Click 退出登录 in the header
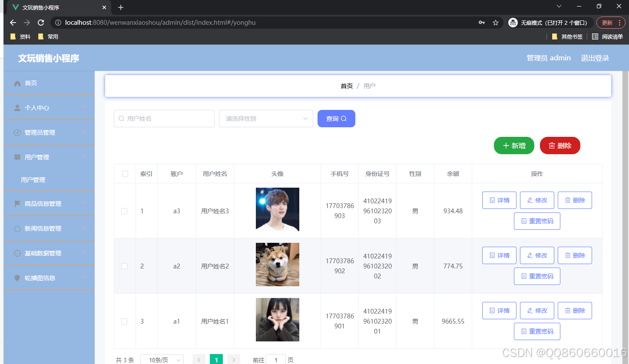The height and width of the screenshot is (364, 629). 595,58
